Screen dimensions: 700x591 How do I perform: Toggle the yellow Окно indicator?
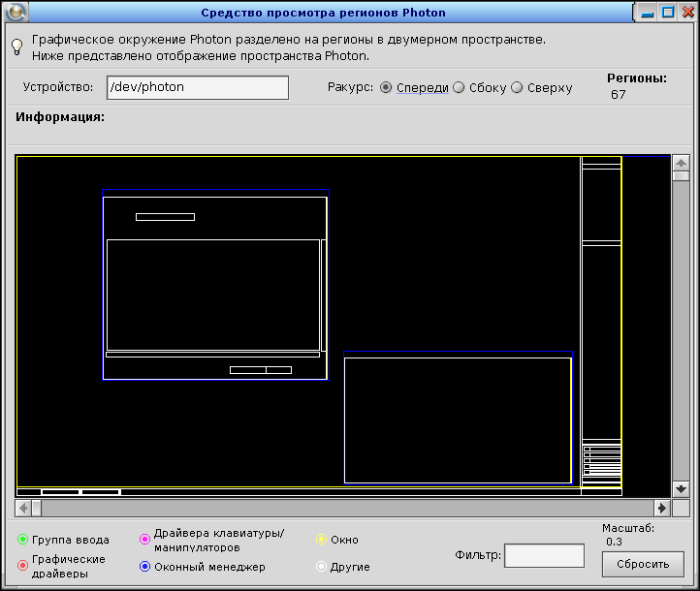coord(322,540)
